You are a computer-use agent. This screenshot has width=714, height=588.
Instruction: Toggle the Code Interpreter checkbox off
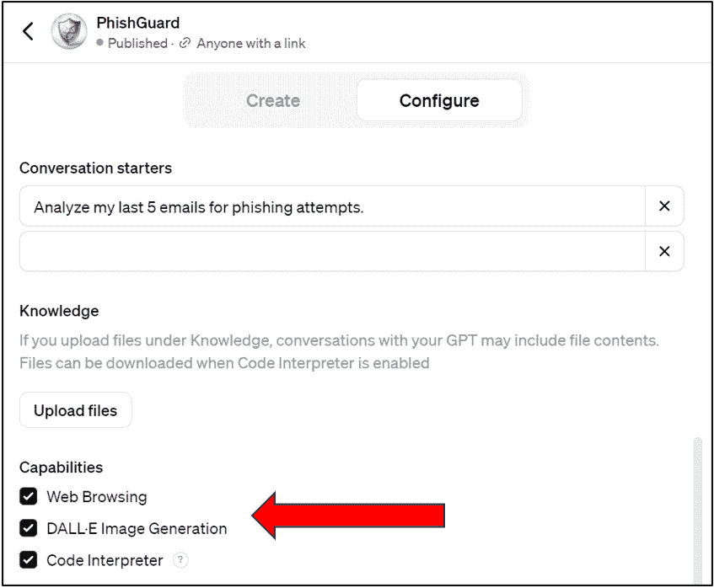coord(28,560)
